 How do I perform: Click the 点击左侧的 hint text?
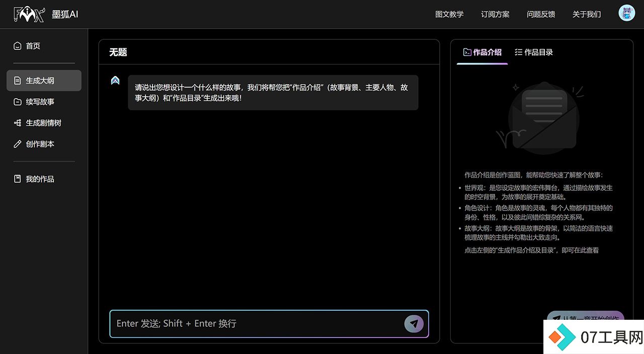(x=531, y=250)
